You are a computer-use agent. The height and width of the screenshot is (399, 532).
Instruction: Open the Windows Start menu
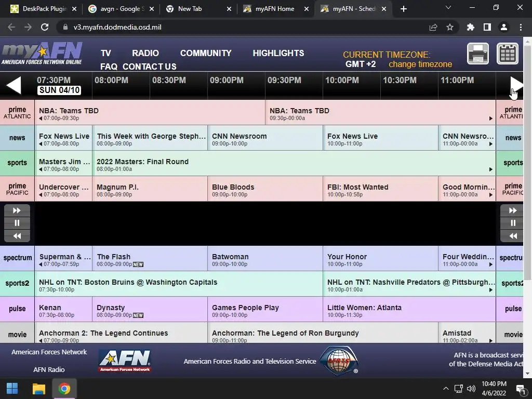click(12, 389)
